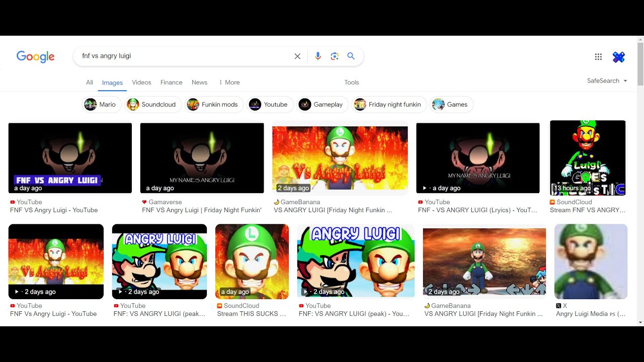Screen dimensions: 644x362
Task: Click Soundcloud chip thumbnail icon
Action: coord(133,105)
